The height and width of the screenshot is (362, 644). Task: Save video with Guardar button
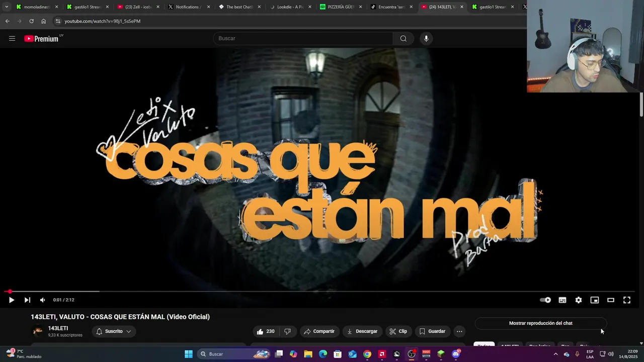pyautogui.click(x=432, y=331)
